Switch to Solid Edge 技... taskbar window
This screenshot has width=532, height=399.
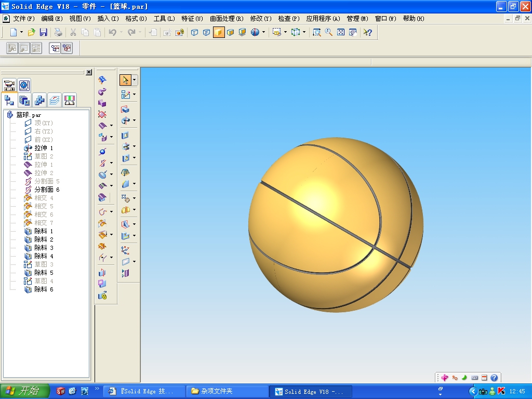coord(143,391)
